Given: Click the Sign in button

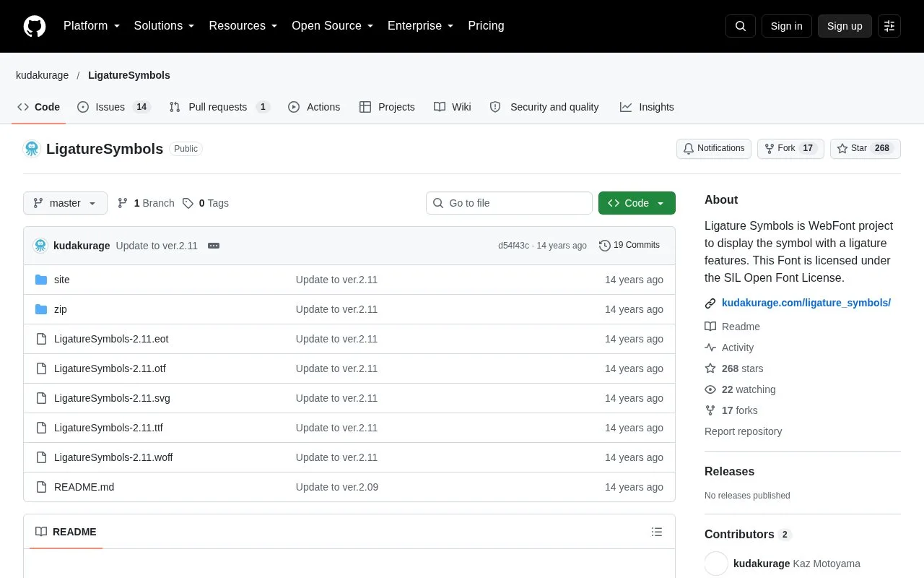Looking at the screenshot, I should tap(787, 26).
